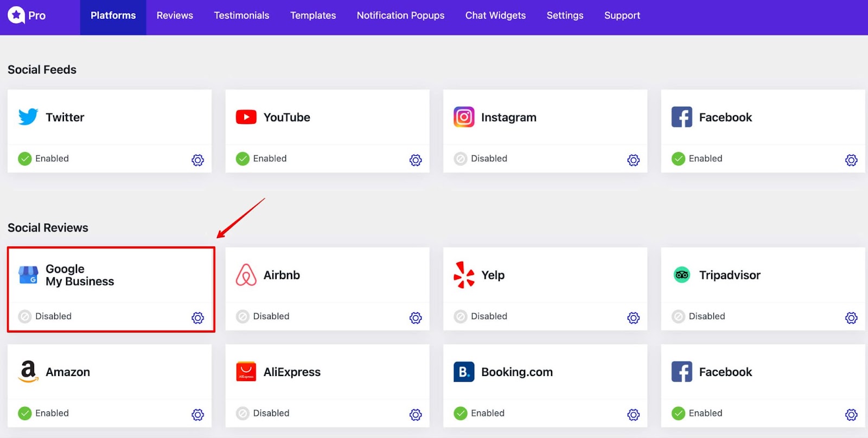The width and height of the screenshot is (868, 438).
Task: Click the Facebook logo under Social Reviews
Action: point(682,372)
